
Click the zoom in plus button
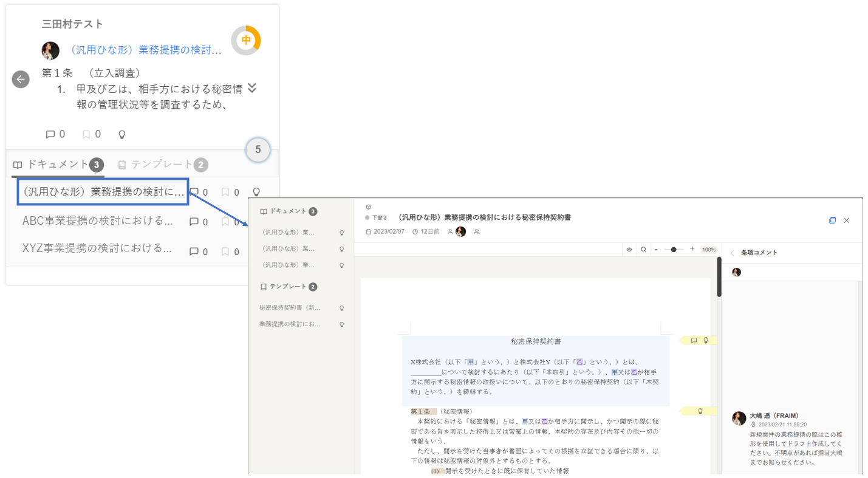692,249
